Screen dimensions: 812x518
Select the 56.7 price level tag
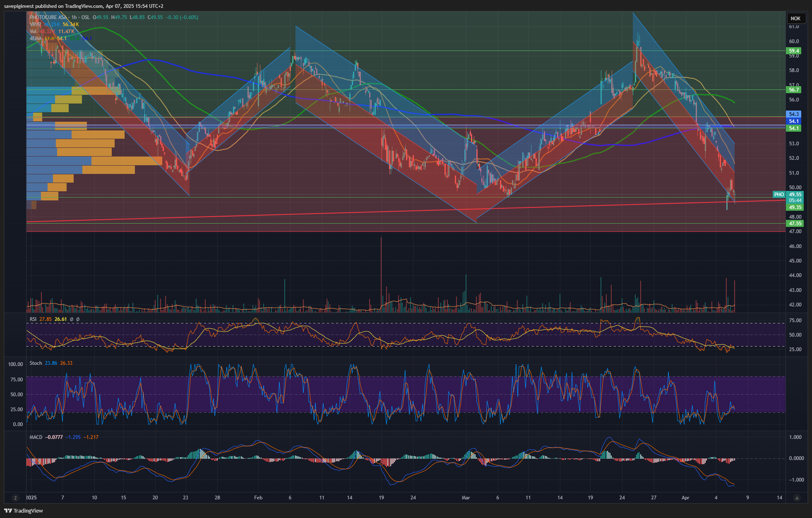[x=794, y=89]
